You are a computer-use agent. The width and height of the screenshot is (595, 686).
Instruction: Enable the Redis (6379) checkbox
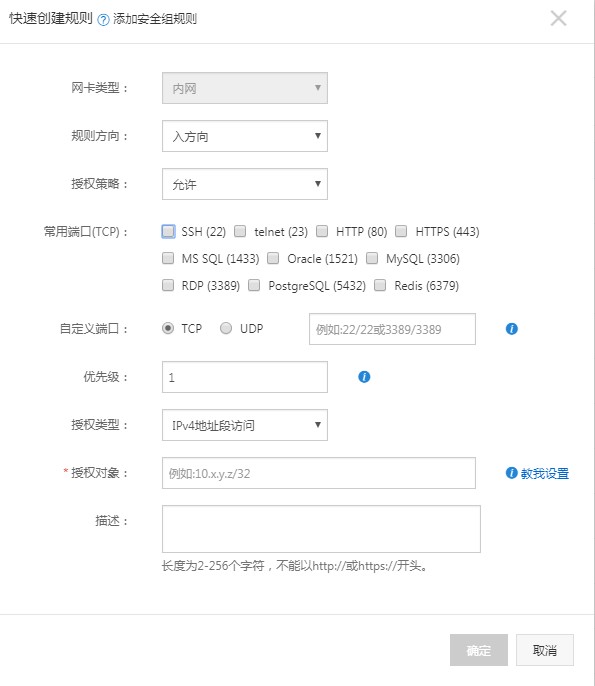380,285
